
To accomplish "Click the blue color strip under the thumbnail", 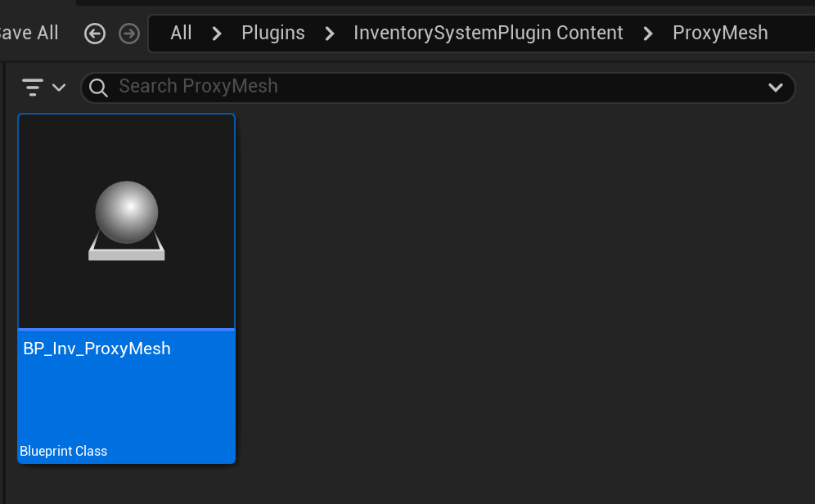I will (x=127, y=330).
